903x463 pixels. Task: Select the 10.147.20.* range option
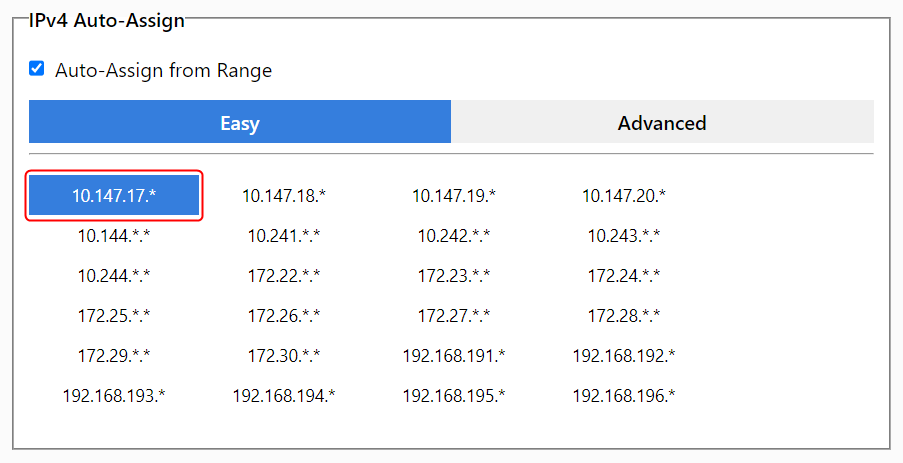pyautogui.click(x=624, y=196)
